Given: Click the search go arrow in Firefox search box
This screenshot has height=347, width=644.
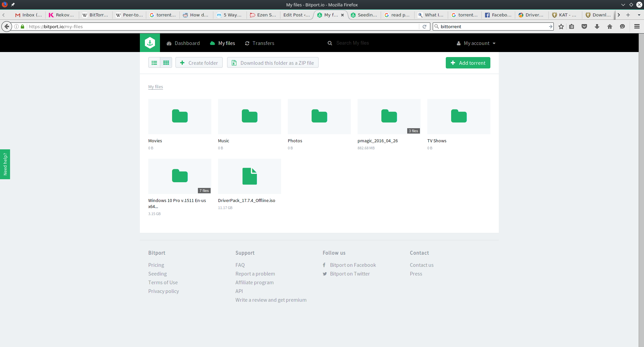Looking at the screenshot, I should (x=550, y=27).
